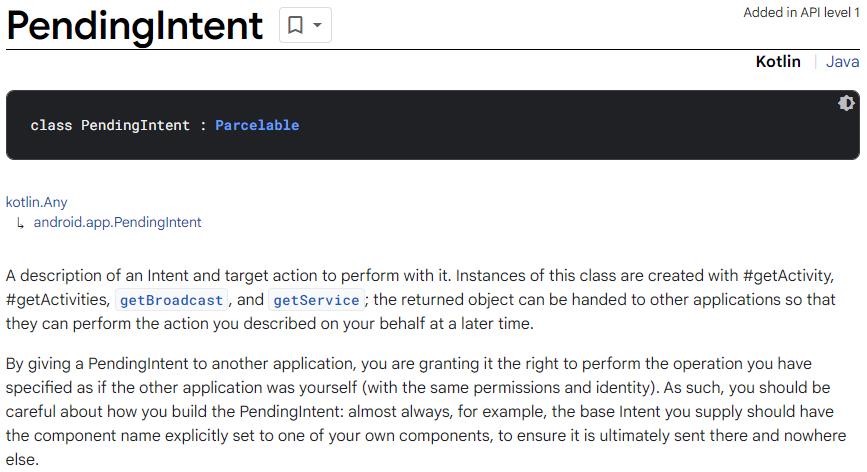Click the PendingIntent page heading
Viewport: 867px width, 472px height.
pos(135,25)
